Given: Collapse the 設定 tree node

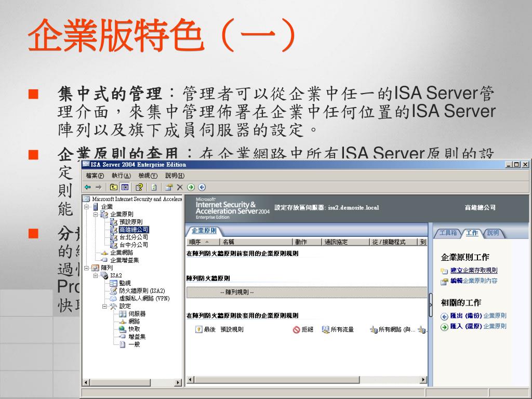Looking at the screenshot, I should click(105, 307).
